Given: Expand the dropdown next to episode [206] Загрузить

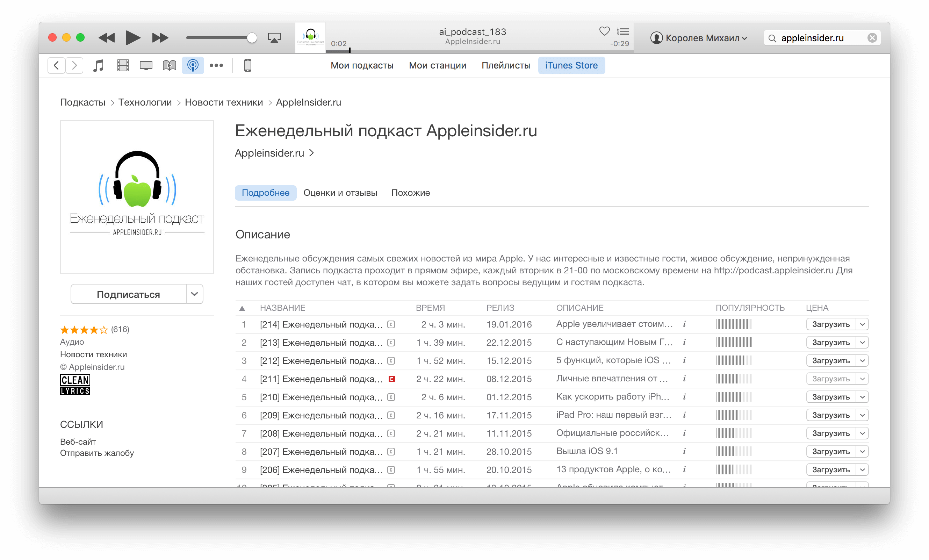Looking at the screenshot, I should click(x=862, y=469).
